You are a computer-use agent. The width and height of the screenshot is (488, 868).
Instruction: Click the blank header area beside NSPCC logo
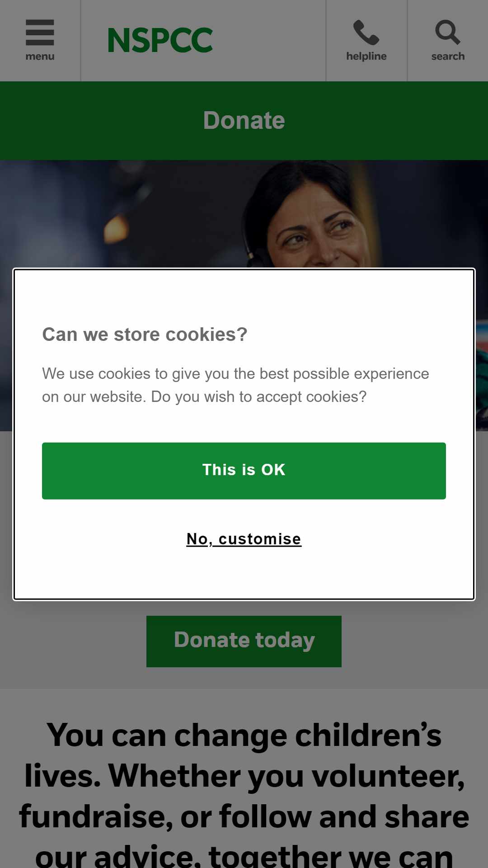269,41
